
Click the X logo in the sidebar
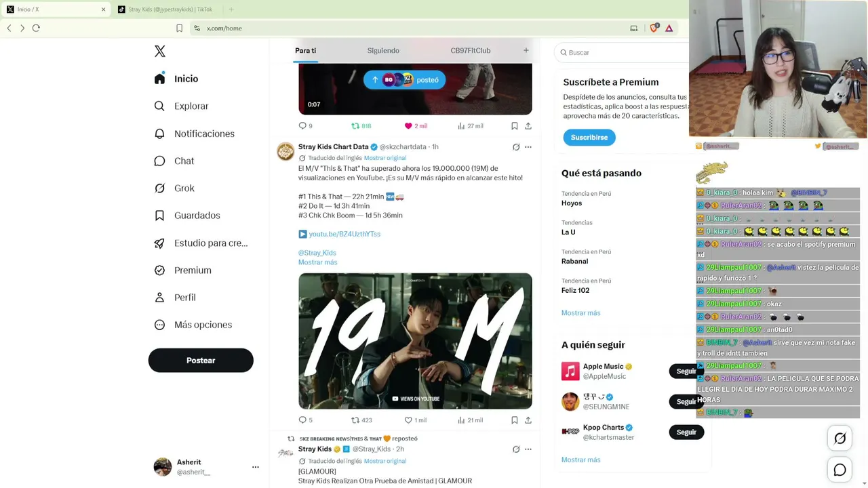(x=160, y=52)
